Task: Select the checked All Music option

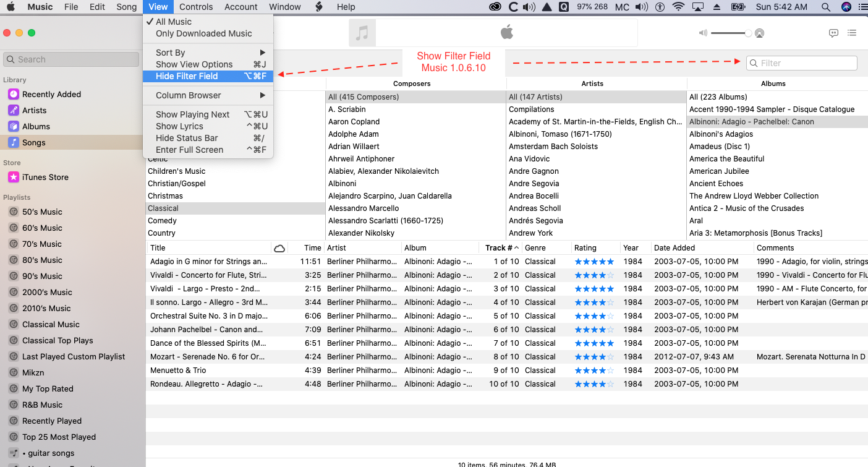Action: coord(208,22)
